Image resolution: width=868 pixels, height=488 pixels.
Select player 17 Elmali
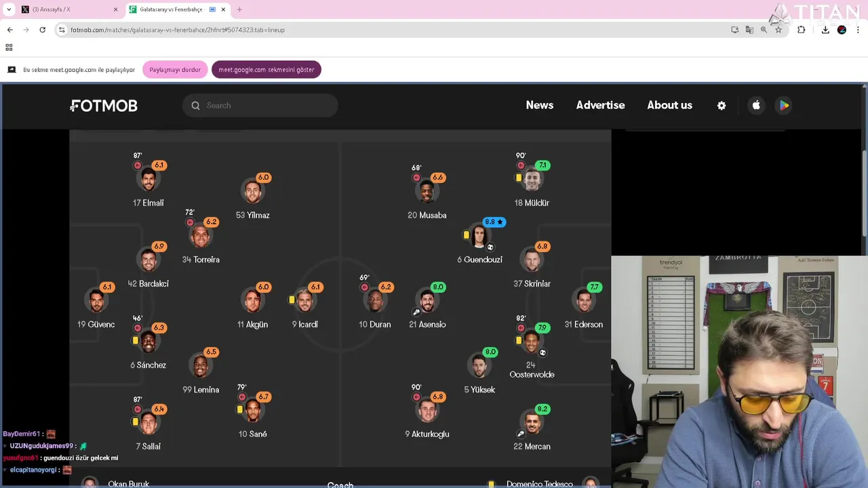tap(149, 180)
